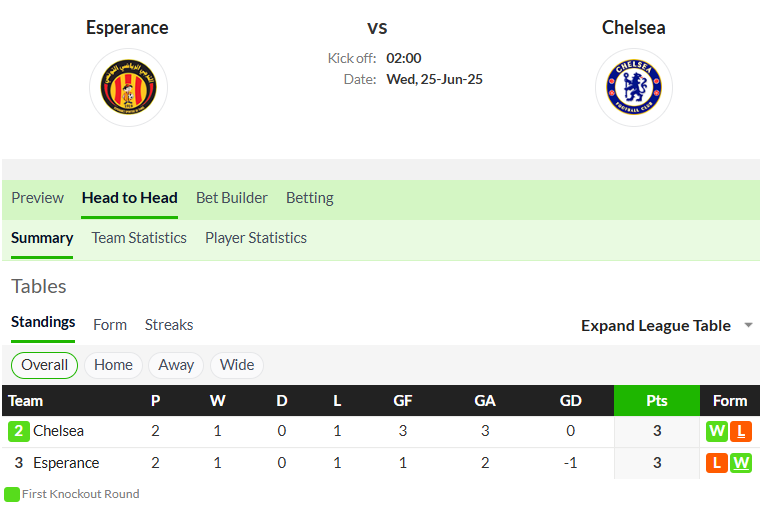Click the Esperance club crest logo

(128, 87)
